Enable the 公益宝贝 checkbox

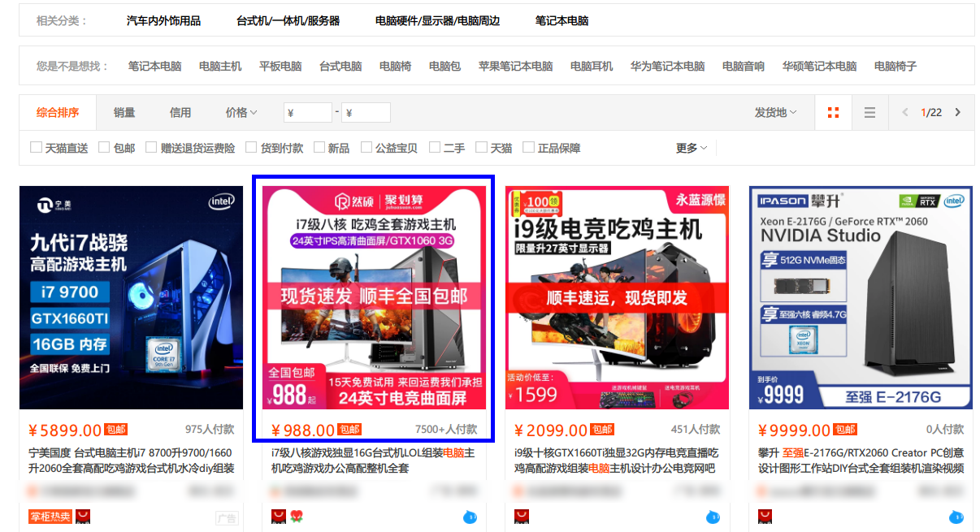pos(366,147)
